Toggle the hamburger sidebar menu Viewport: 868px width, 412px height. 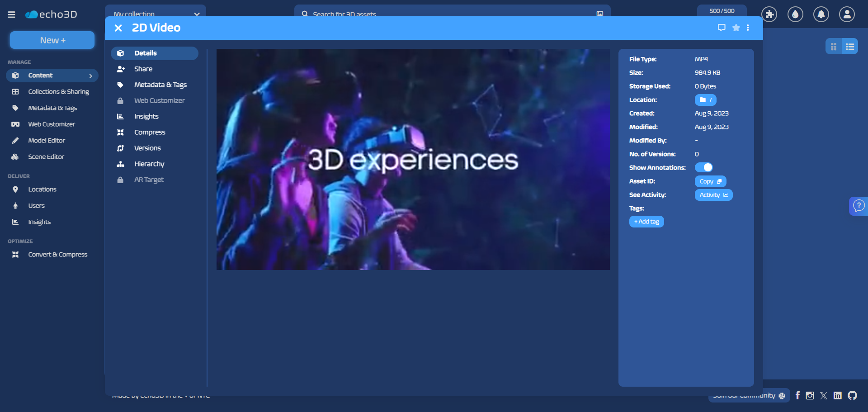tap(12, 14)
